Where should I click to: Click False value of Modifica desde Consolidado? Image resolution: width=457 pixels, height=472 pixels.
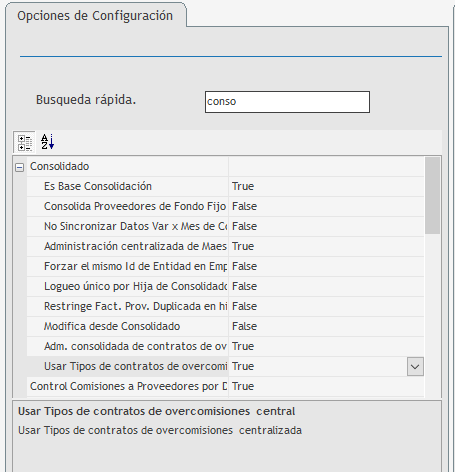click(244, 326)
